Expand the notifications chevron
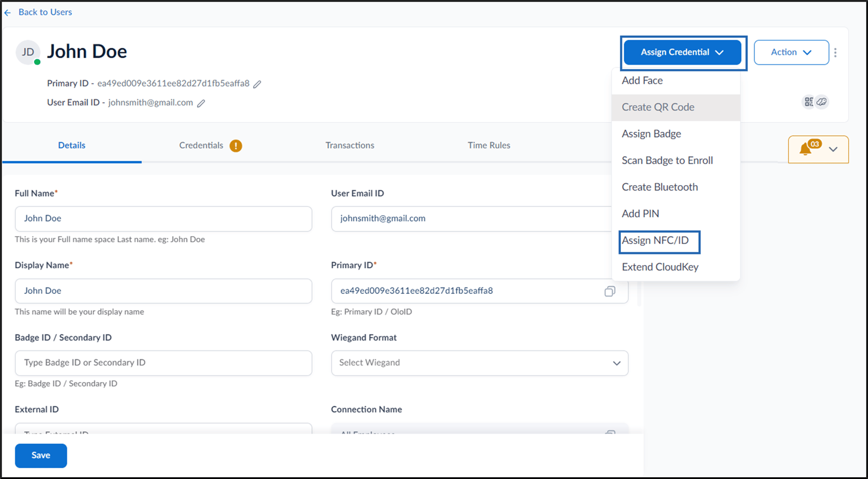 833,150
